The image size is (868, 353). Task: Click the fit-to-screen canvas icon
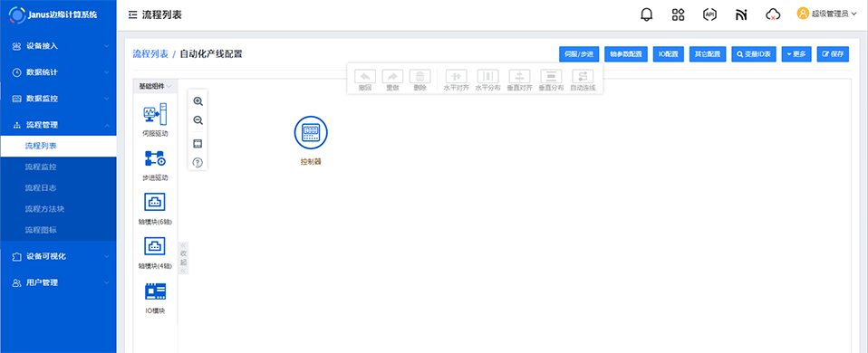(x=198, y=144)
